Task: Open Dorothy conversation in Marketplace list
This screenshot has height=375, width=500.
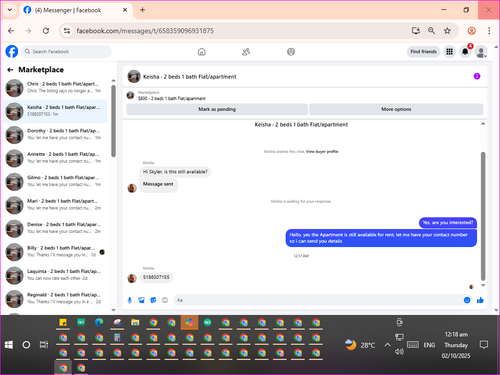Action: click(55, 134)
